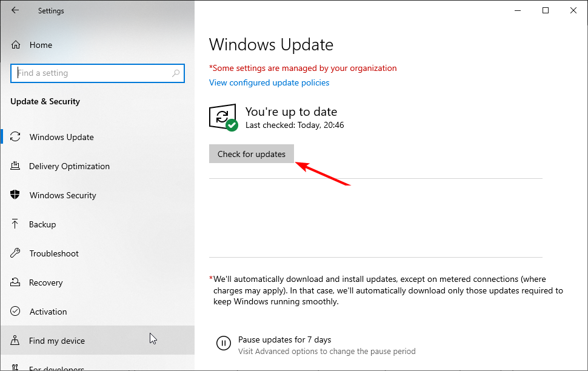This screenshot has height=371, width=588.
Task: Click the pause updates circle icon
Action: [x=223, y=344]
